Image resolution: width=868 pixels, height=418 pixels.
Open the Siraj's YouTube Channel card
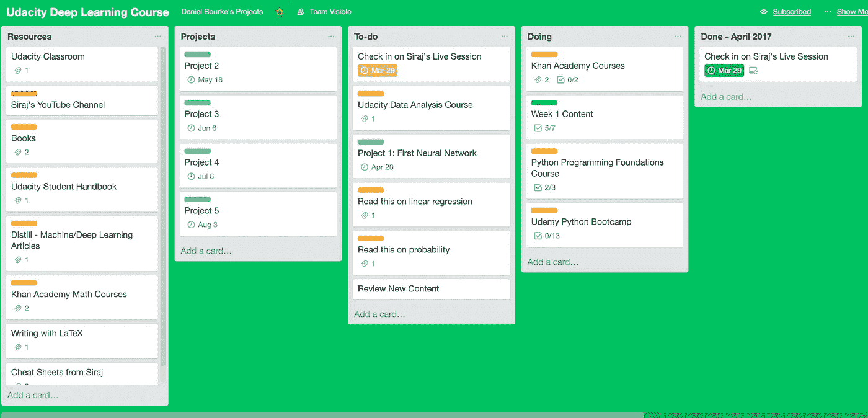pos(82,100)
